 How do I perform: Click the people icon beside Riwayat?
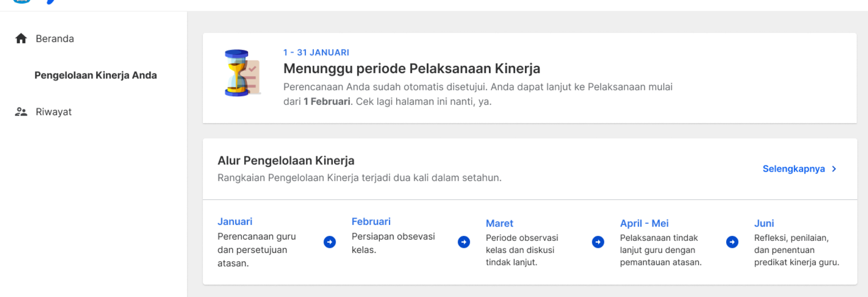[21, 112]
